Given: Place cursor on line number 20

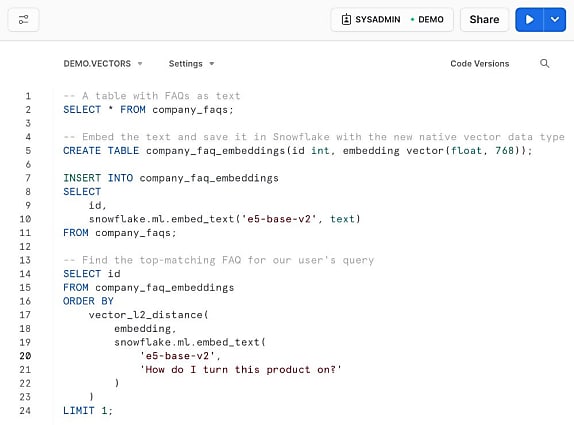Looking at the screenshot, I should pos(25,356).
